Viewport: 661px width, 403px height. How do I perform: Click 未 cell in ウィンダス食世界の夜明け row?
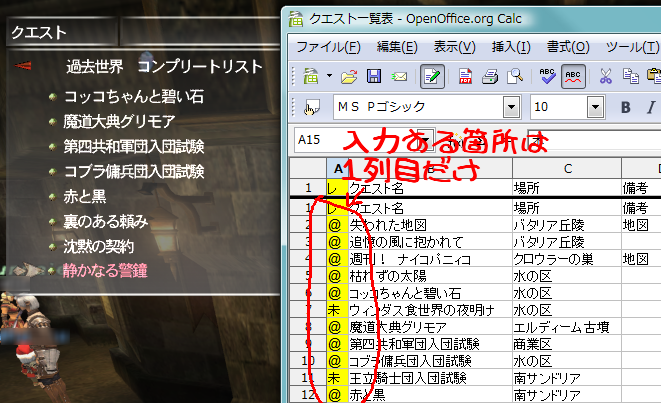click(x=337, y=310)
